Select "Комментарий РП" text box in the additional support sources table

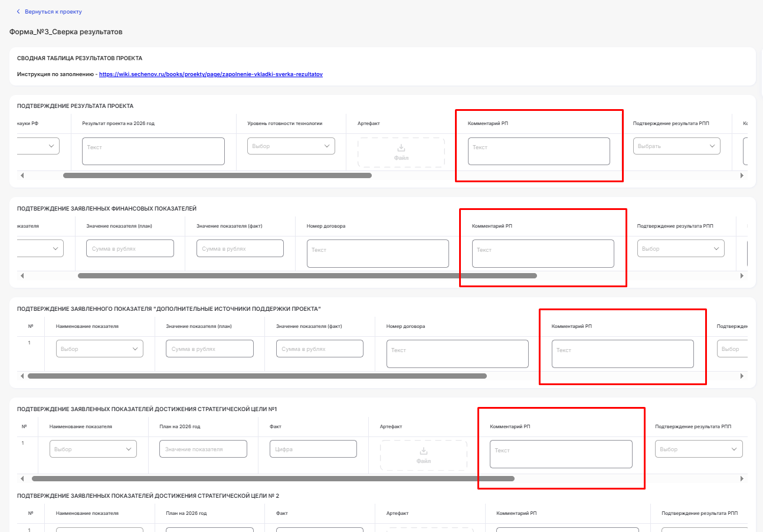coord(623,354)
